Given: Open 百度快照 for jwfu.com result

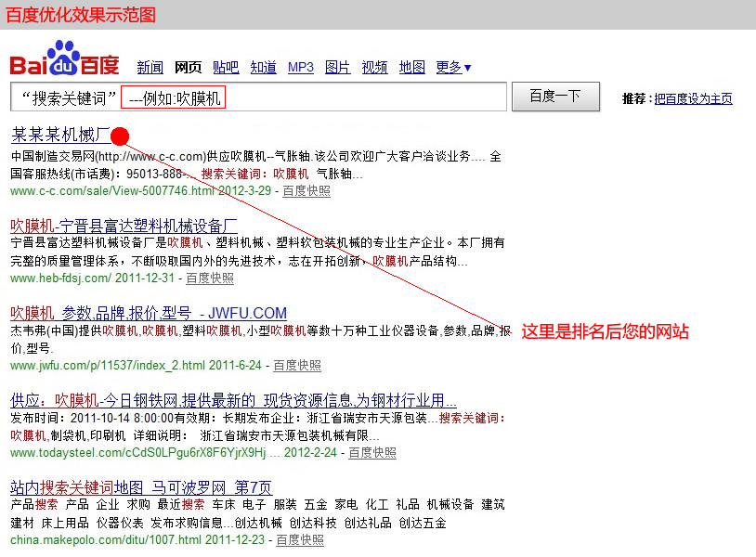Looking at the screenshot, I should (297, 365).
